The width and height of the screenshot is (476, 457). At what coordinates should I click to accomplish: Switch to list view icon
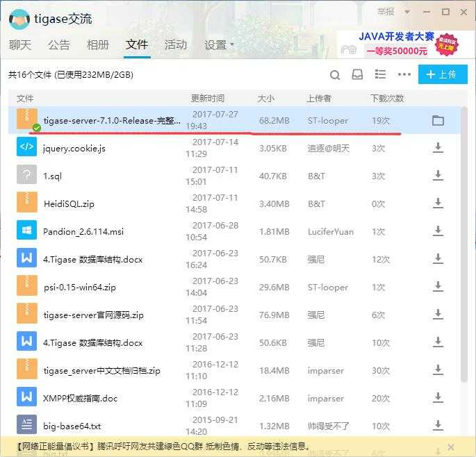point(380,74)
